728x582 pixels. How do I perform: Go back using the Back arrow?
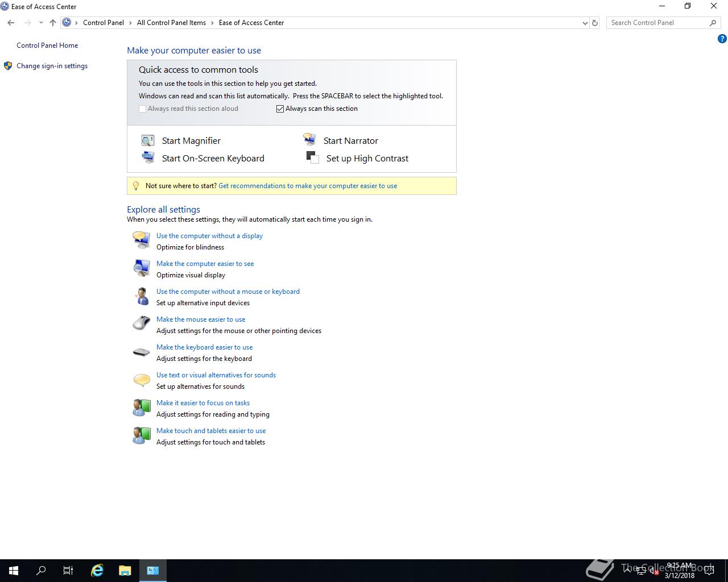(11, 23)
